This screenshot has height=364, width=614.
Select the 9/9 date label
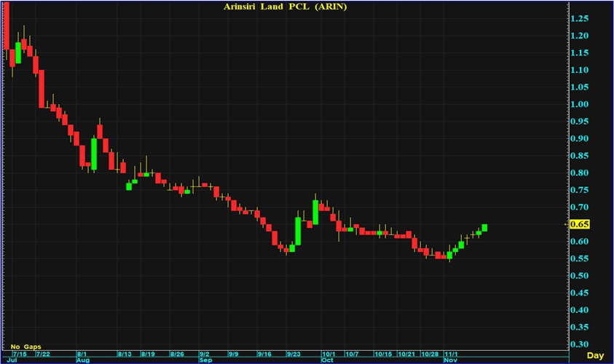point(234,354)
